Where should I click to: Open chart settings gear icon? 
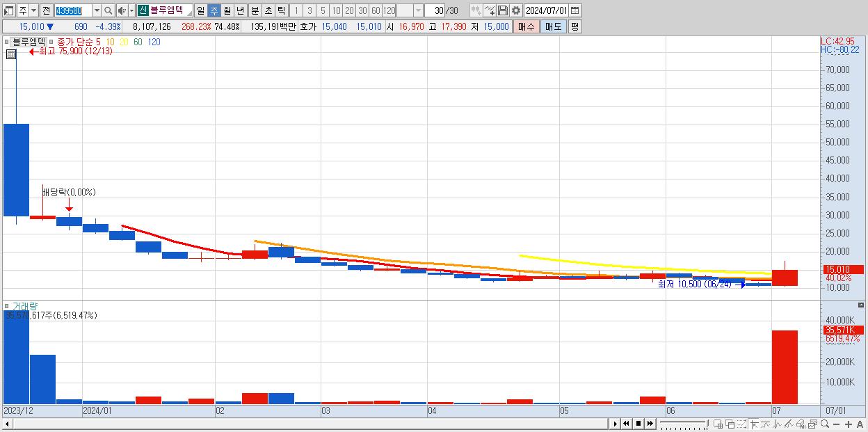tap(516, 10)
